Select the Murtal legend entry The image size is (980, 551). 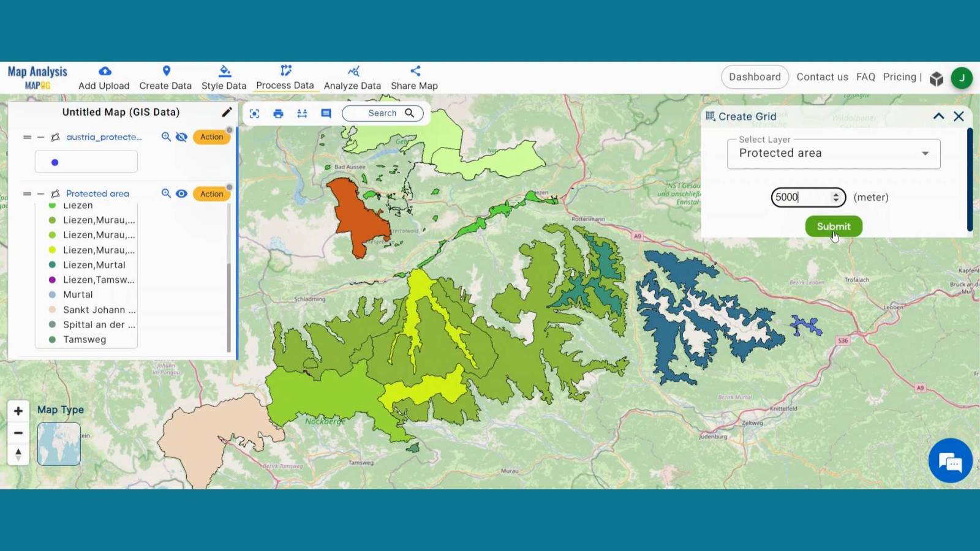click(x=78, y=294)
